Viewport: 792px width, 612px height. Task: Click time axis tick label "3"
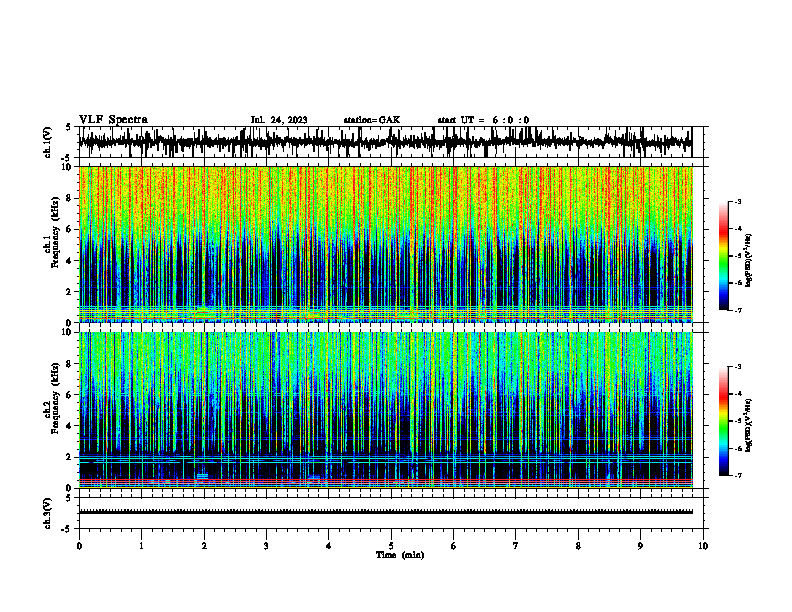[266, 546]
